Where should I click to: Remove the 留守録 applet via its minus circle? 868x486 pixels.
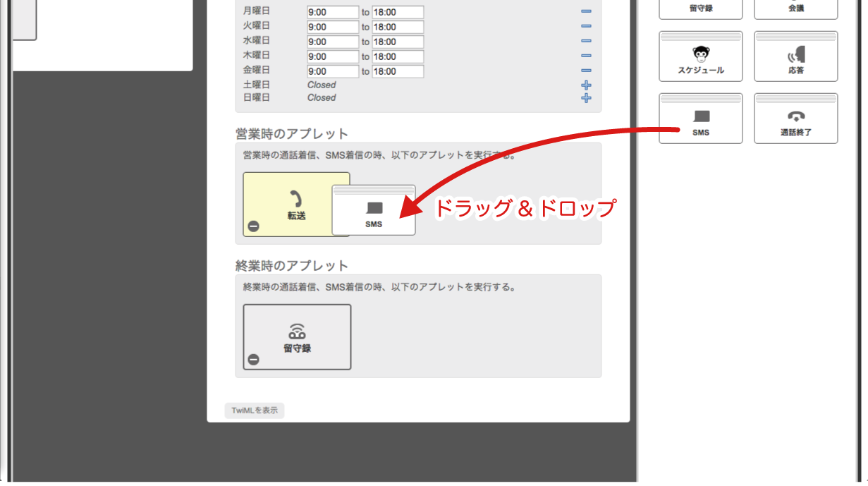click(254, 359)
